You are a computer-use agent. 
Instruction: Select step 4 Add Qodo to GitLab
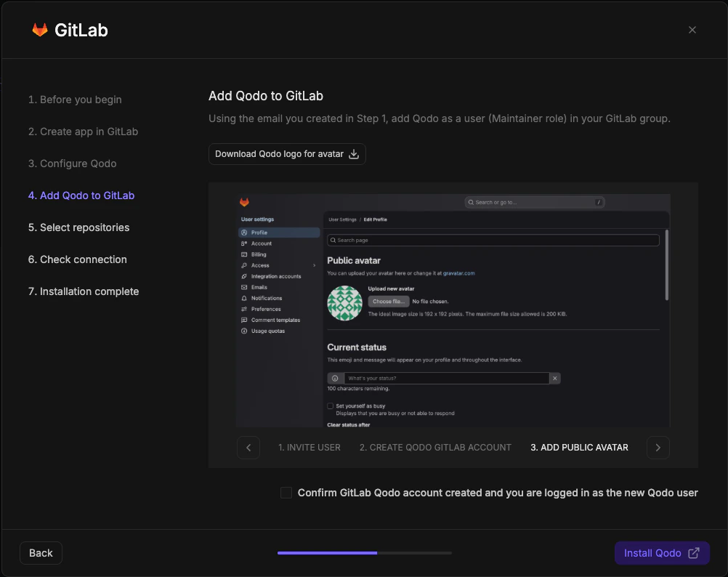(x=81, y=195)
